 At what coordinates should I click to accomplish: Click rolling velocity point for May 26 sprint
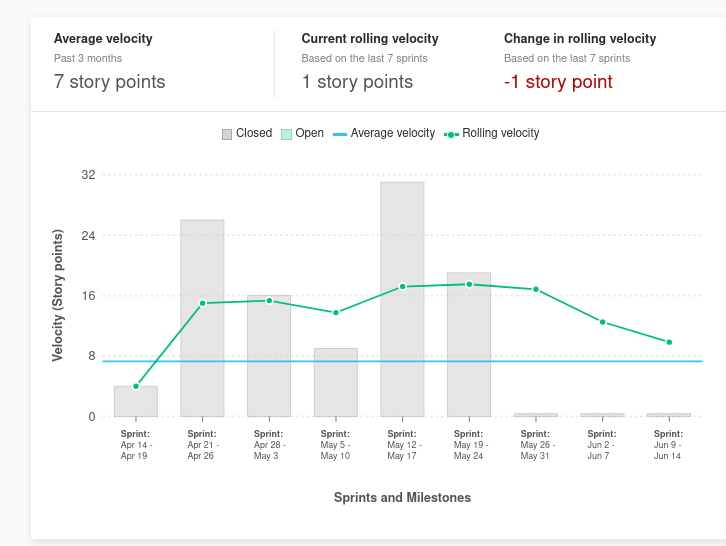pos(536,289)
